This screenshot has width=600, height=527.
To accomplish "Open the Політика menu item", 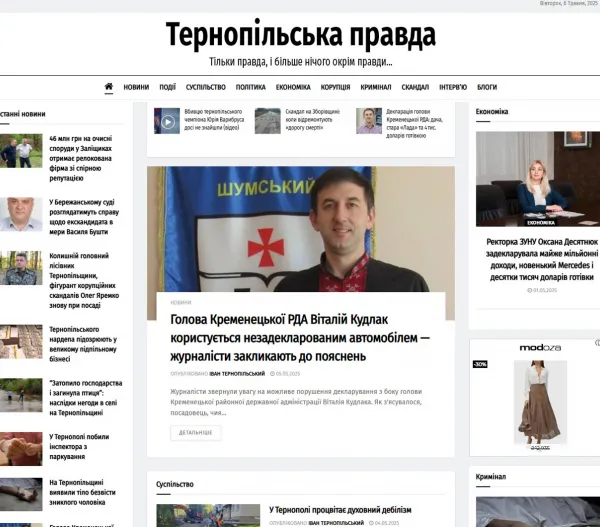I will tap(251, 87).
